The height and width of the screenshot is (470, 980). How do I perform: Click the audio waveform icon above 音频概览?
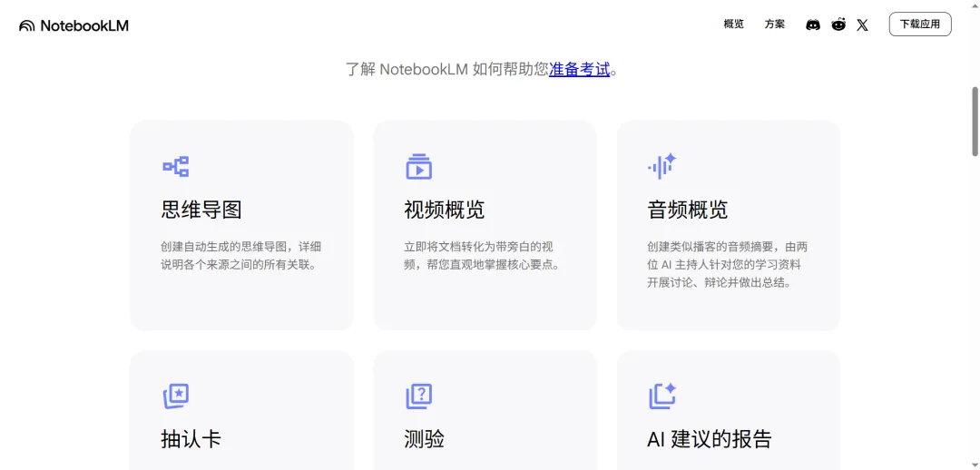click(661, 166)
